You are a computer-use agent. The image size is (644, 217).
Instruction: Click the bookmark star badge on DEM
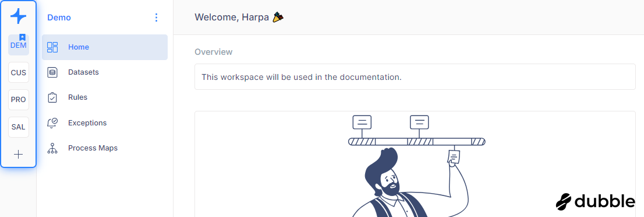pyautogui.click(x=23, y=37)
